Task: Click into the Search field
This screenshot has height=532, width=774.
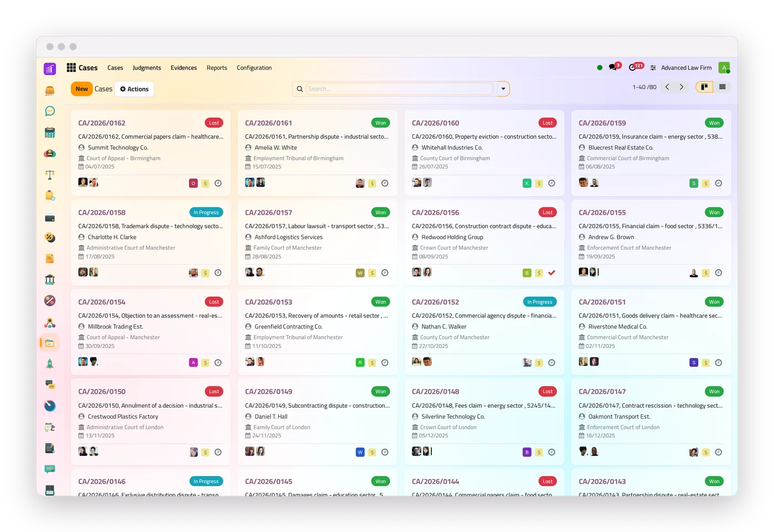Action: pos(399,89)
